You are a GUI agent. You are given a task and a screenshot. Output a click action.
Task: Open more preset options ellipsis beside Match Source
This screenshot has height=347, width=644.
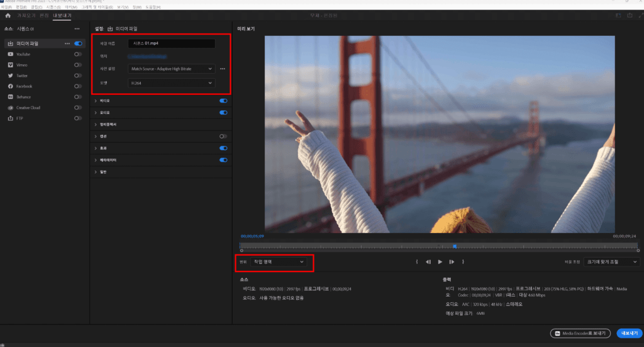(223, 69)
